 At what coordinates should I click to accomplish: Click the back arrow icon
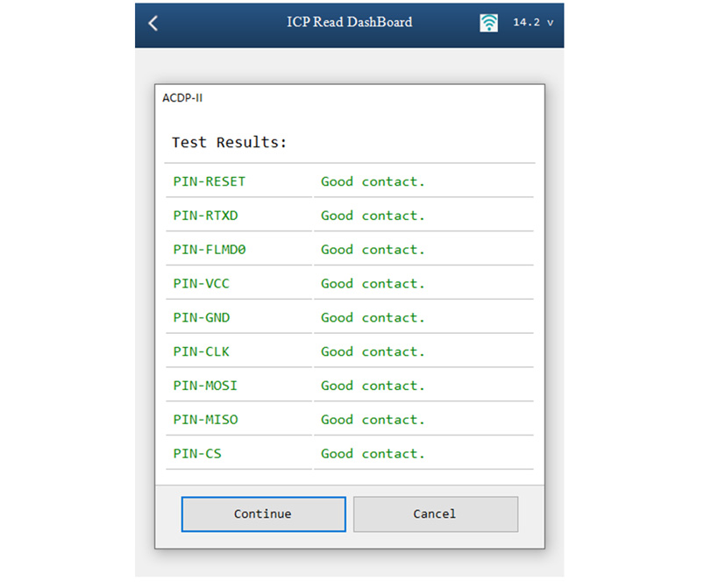[153, 23]
